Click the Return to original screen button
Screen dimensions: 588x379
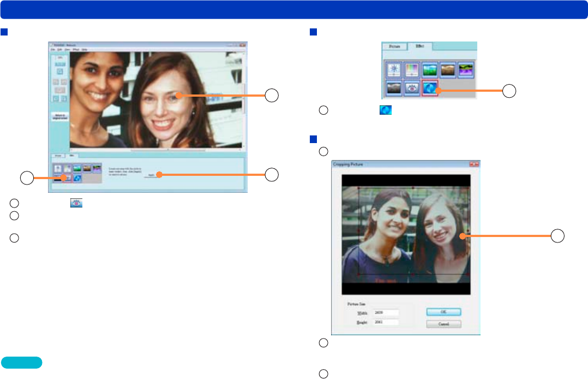[x=60, y=117]
